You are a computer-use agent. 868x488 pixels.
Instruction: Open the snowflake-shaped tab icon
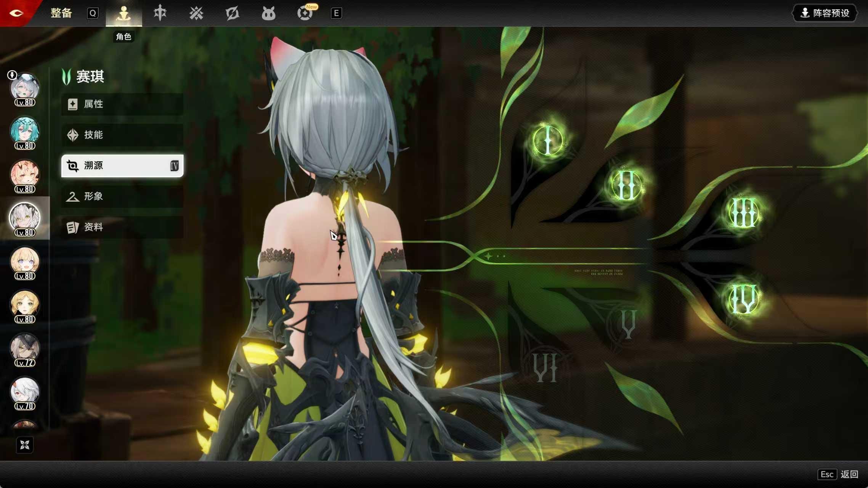[x=196, y=13]
